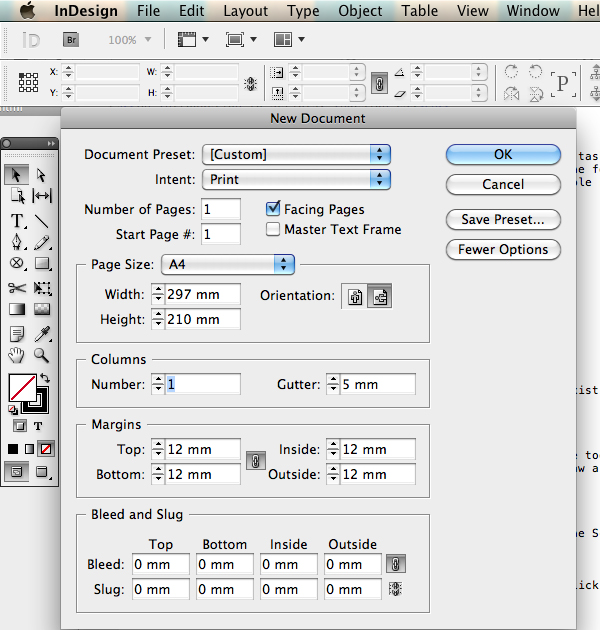Open the Arrange Documents dropdown arrow
Image resolution: width=600 pixels, height=630 pixels.
(301, 39)
